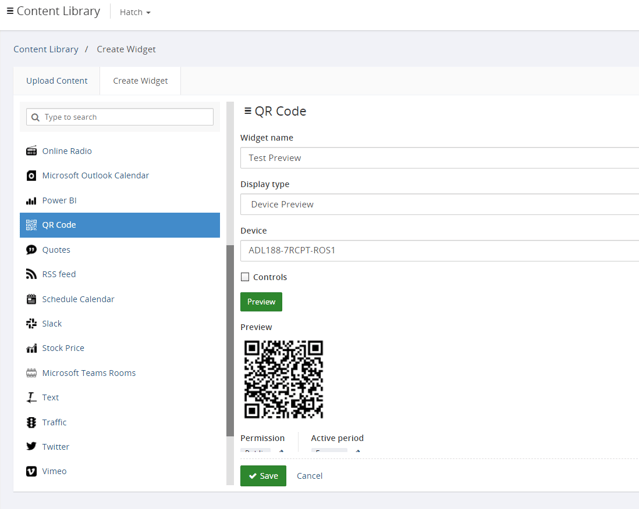Click the Power BI chart icon
This screenshot has width=639, height=509.
(31, 201)
